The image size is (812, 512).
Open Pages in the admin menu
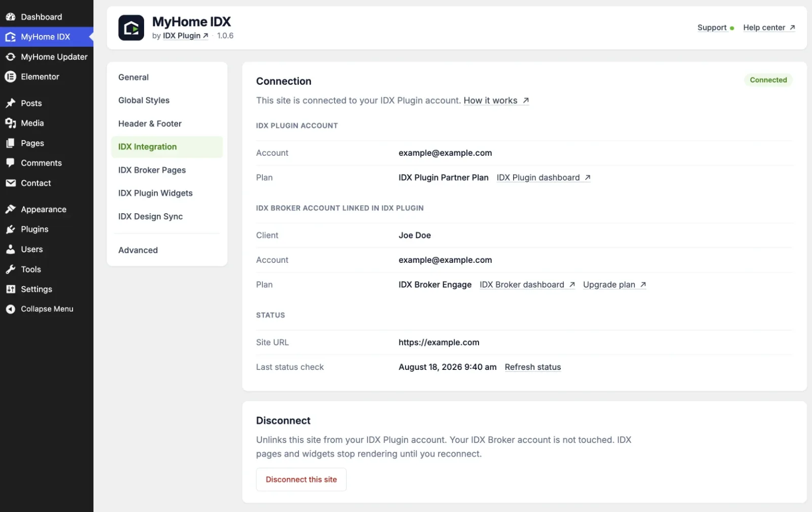click(x=47, y=143)
